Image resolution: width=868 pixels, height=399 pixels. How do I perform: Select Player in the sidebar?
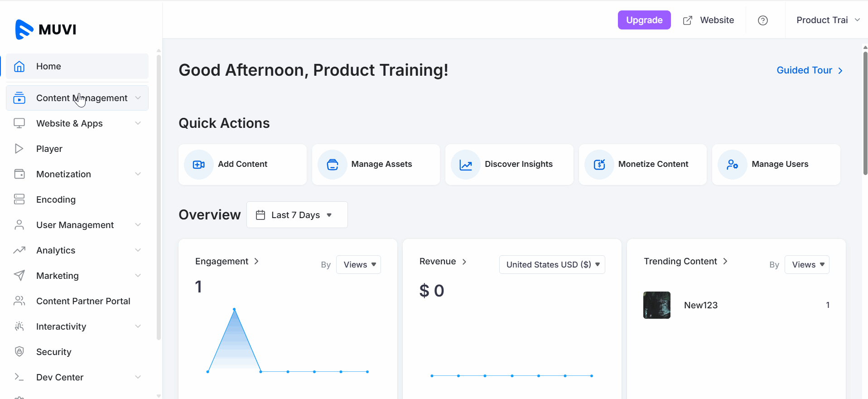49,149
